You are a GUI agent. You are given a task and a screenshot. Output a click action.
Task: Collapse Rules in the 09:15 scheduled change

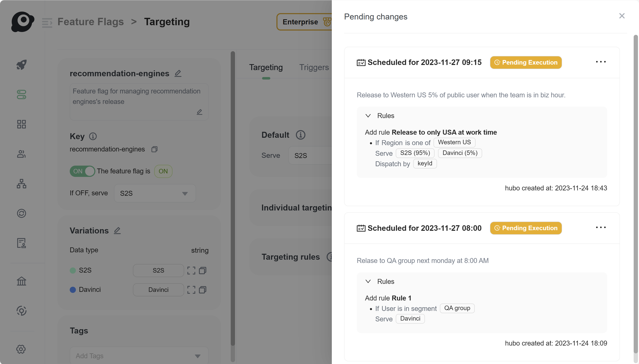point(368,116)
